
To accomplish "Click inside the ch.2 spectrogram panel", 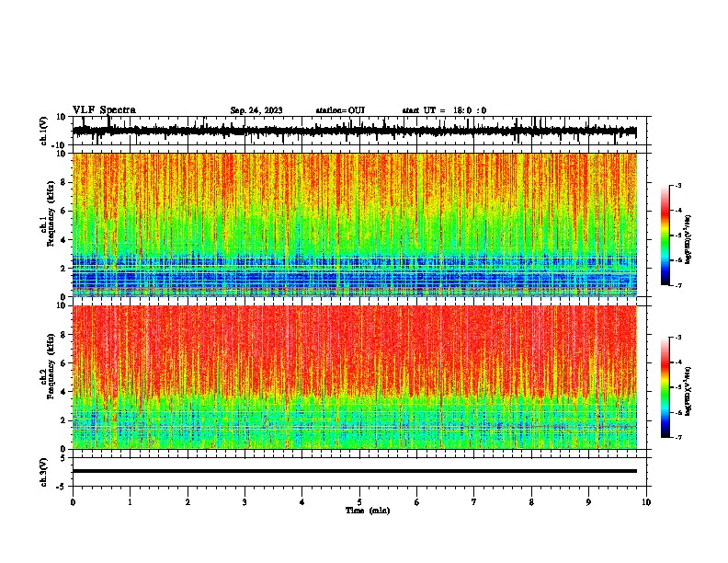I will [354, 377].
